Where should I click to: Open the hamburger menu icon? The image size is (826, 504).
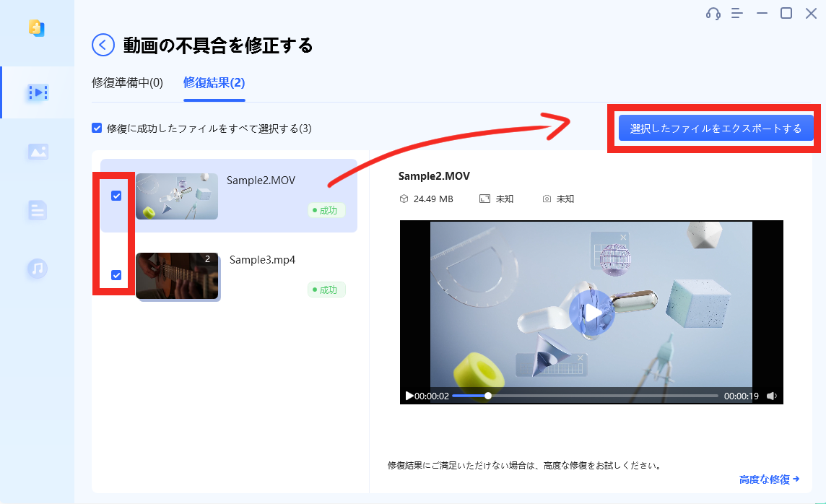click(x=737, y=13)
